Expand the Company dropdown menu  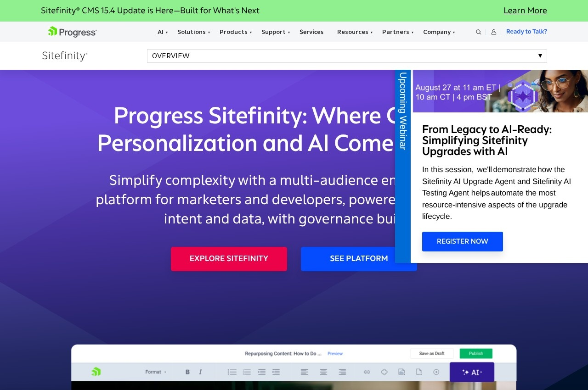(x=439, y=32)
